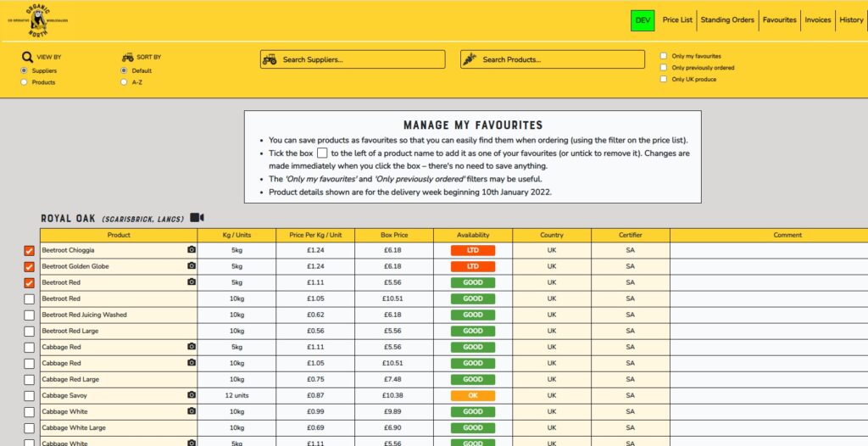Image resolution: width=868 pixels, height=446 pixels.
Task: Open the Price List page
Action: click(677, 20)
